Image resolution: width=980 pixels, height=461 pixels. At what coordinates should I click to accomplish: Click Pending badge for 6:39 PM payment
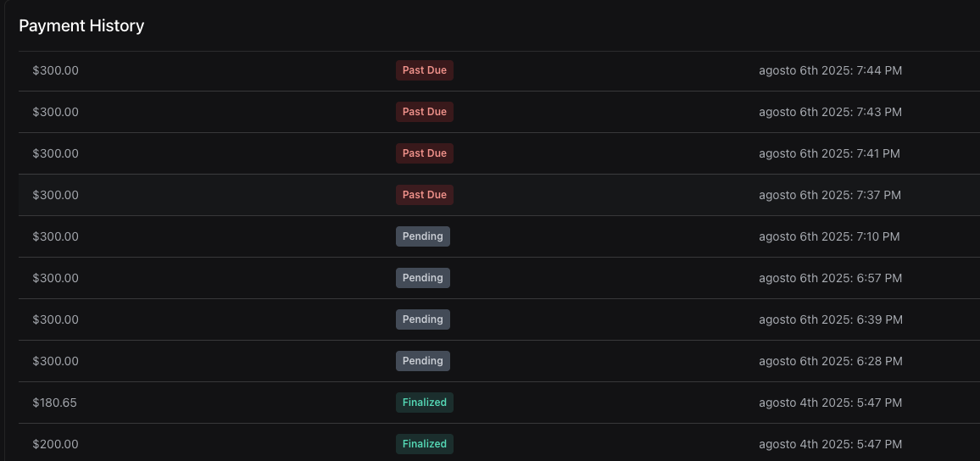tap(422, 319)
